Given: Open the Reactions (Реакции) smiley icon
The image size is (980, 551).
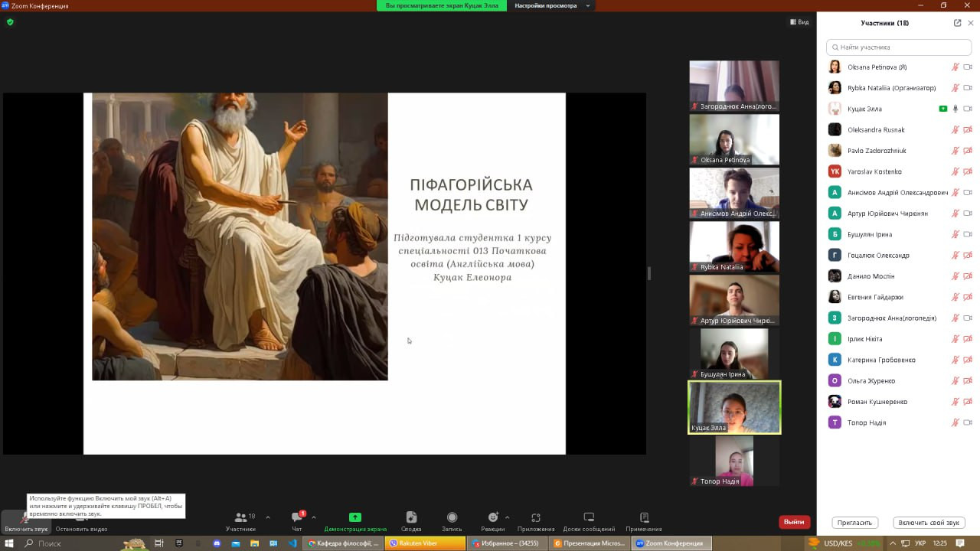Looking at the screenshot, I should point(492,517).
